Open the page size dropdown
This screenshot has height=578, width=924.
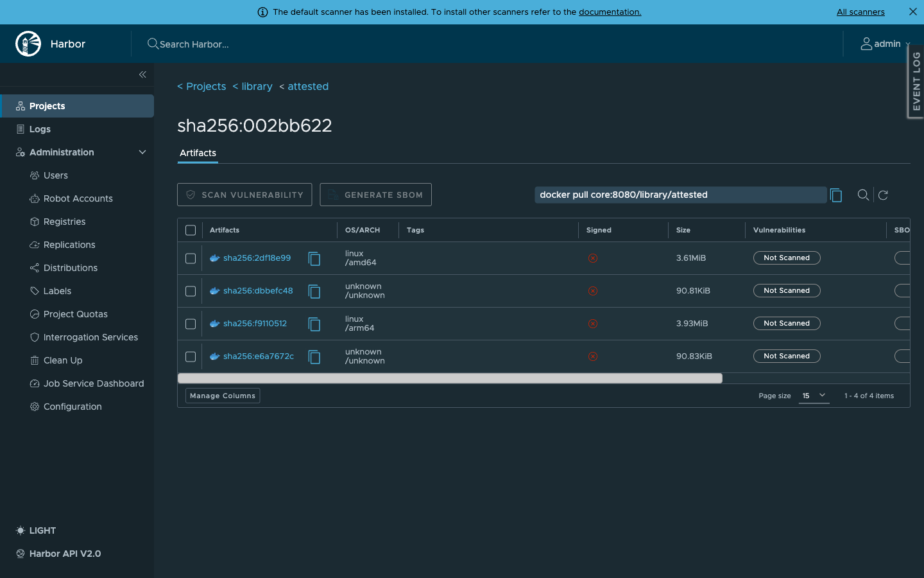point(814,396)
